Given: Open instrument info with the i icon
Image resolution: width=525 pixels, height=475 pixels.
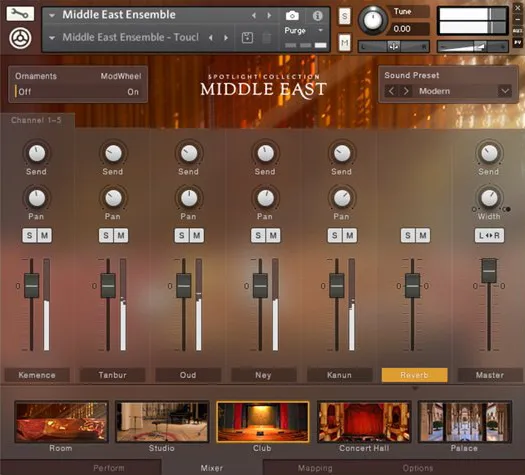Looking at the screenshot, I should (x=317, y=15).
